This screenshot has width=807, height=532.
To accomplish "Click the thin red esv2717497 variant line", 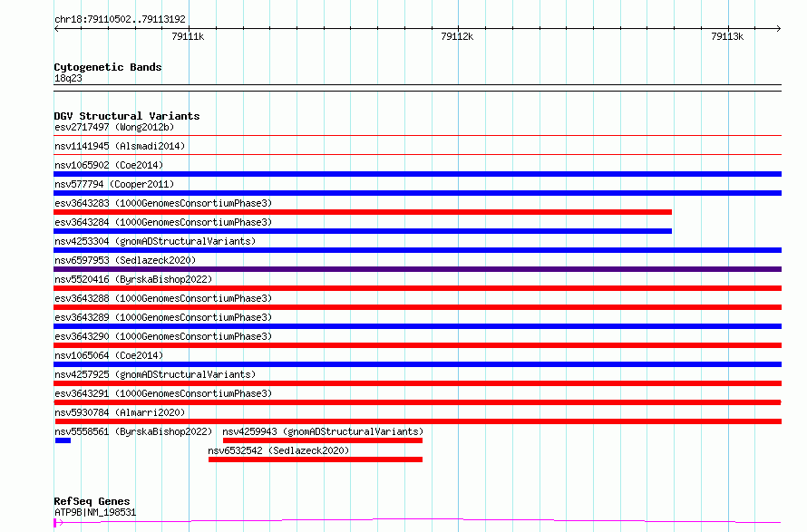I will pos(417,136).
